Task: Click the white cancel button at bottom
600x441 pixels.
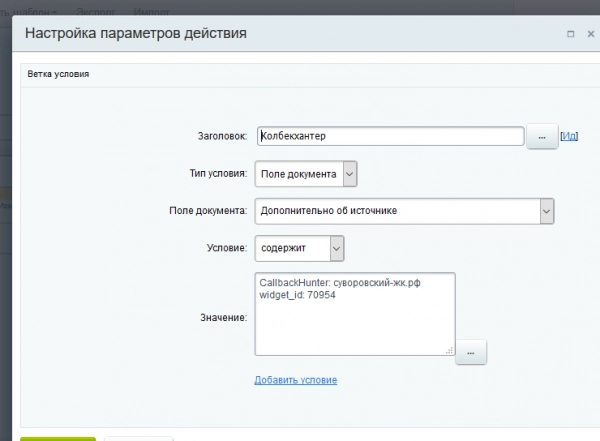Action: click(x=138, y=438)
